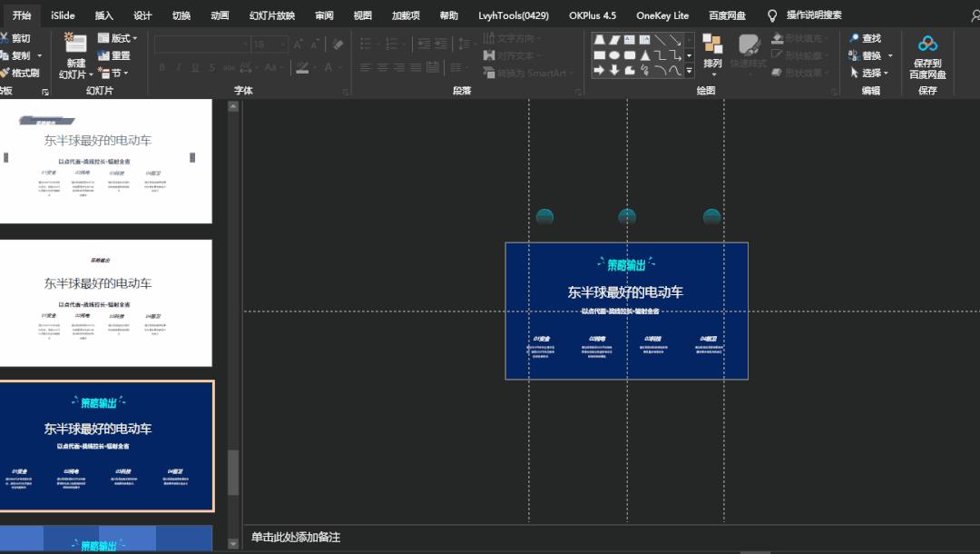Click the New Slide (新建幻灯片) icon

pyautogui.click(x=75, y=44)
